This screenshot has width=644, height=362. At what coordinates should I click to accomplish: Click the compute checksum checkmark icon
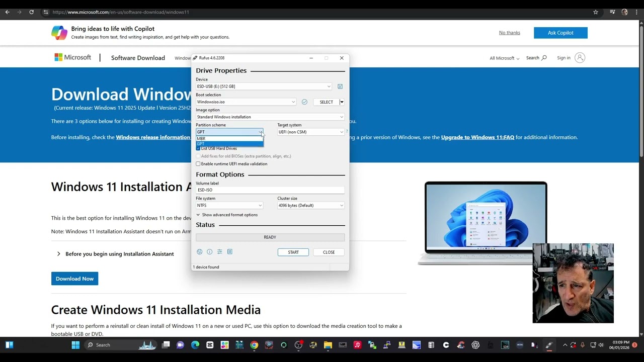click(304, 102)
